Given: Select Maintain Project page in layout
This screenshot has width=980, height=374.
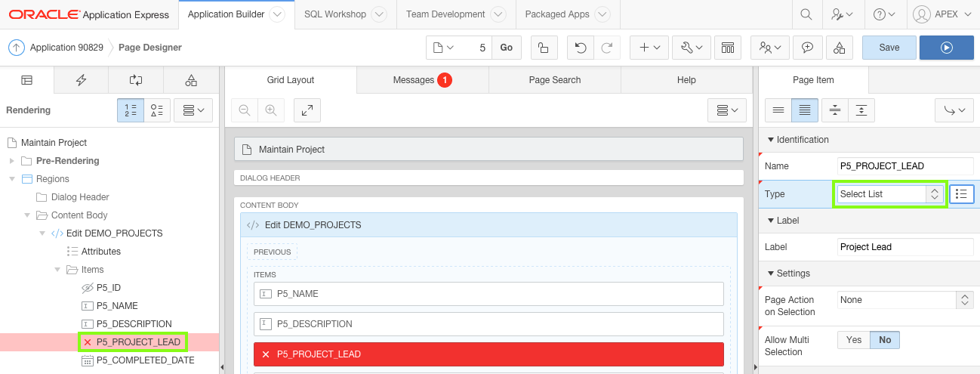Looking at the screenshot, I should point(488,150).
